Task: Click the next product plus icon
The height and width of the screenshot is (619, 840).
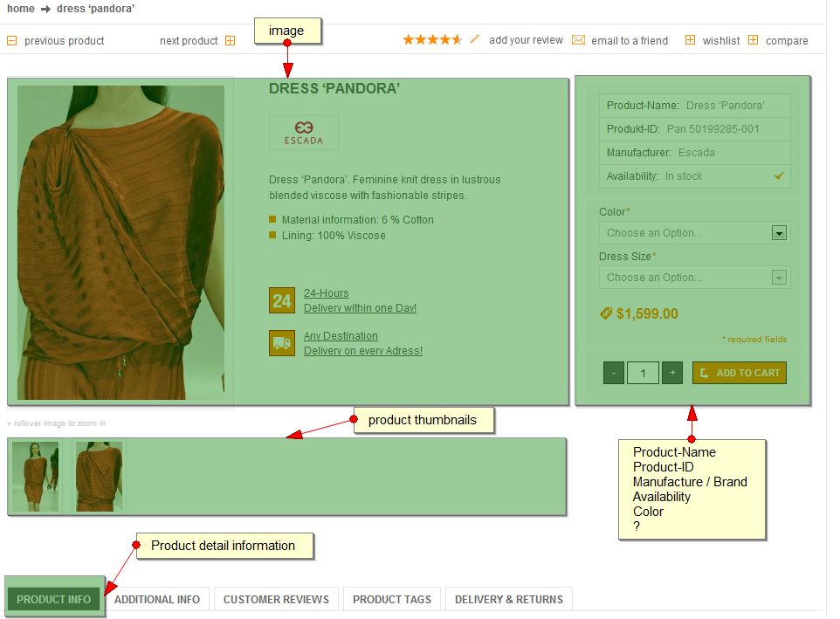Action: pyautogui.click(x=231, y=40)
